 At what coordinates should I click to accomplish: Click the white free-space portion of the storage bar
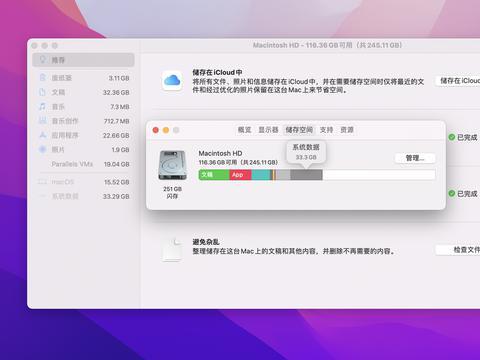pos(379,175)
